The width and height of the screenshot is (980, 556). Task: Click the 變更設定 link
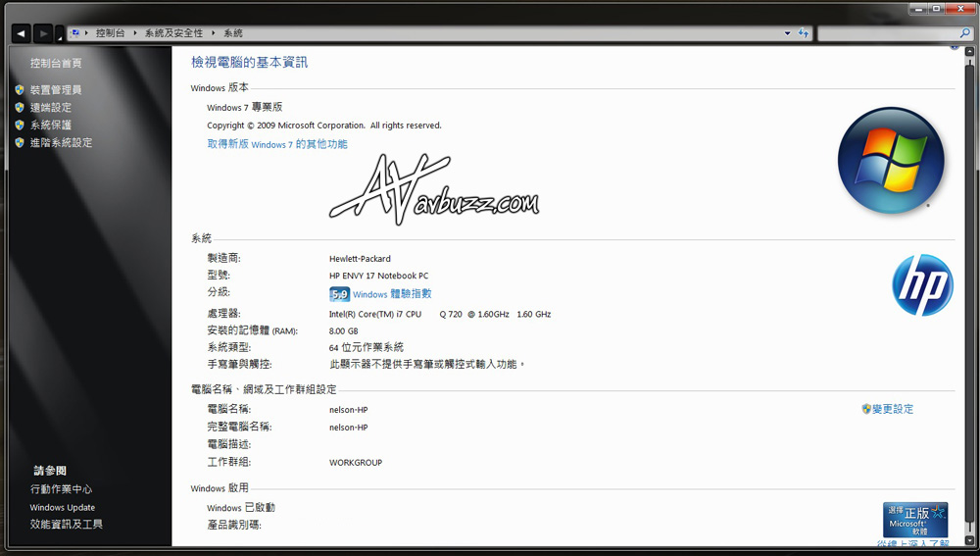892,409
